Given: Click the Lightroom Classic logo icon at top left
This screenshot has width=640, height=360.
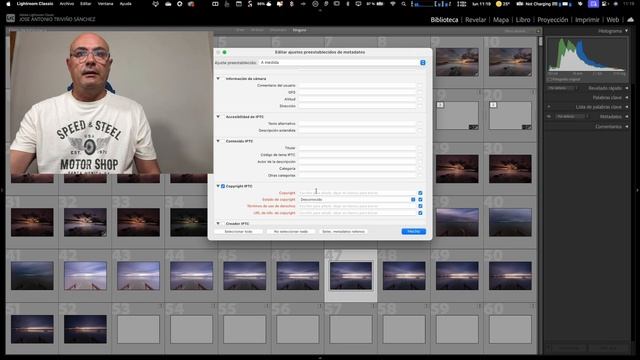Looking at the screenshot, I should (x=11, y=18).
